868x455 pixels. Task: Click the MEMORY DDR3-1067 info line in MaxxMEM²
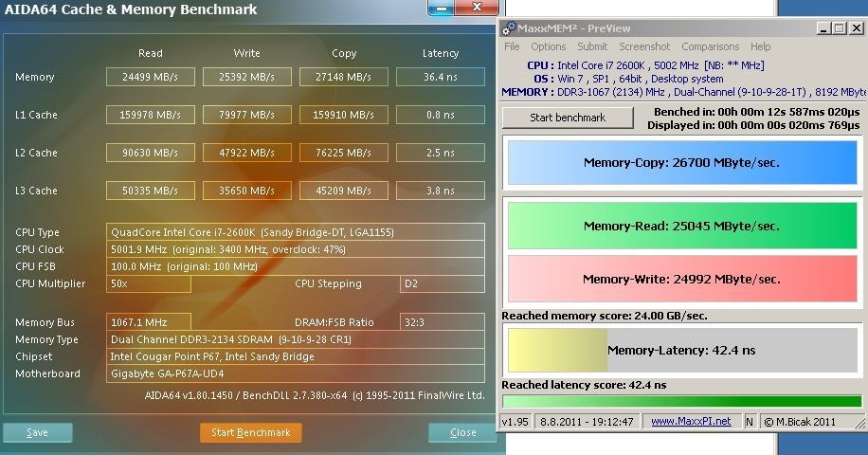pos(682,92)
